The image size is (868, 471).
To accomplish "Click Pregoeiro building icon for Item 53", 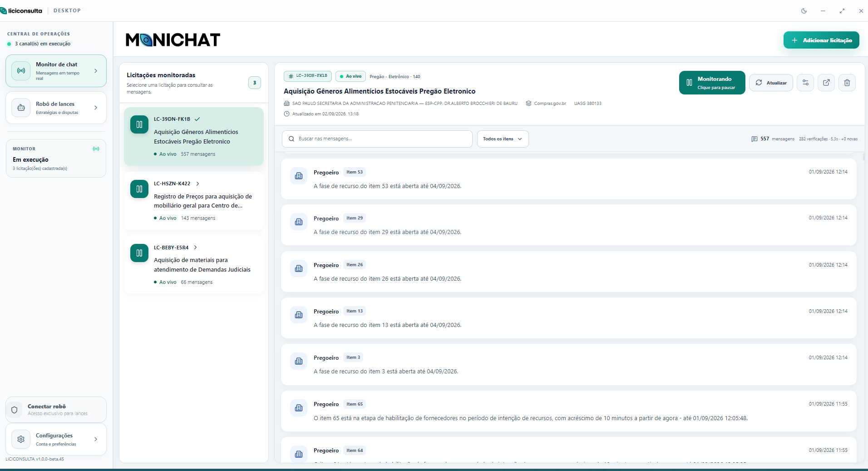I will tap(299, 176).
